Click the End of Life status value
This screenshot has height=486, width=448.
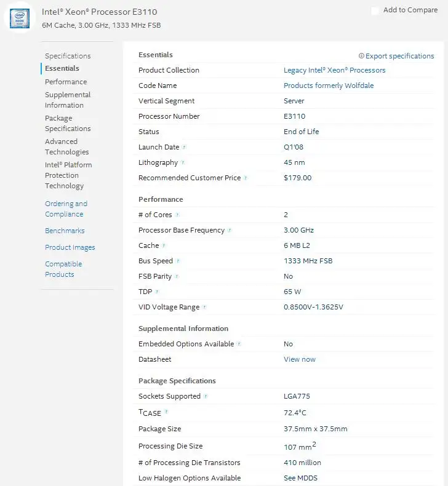point(302,132)
